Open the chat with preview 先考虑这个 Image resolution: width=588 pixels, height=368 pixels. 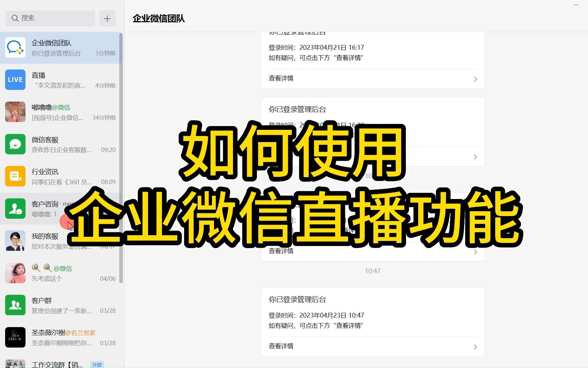[x=60, y=273]
